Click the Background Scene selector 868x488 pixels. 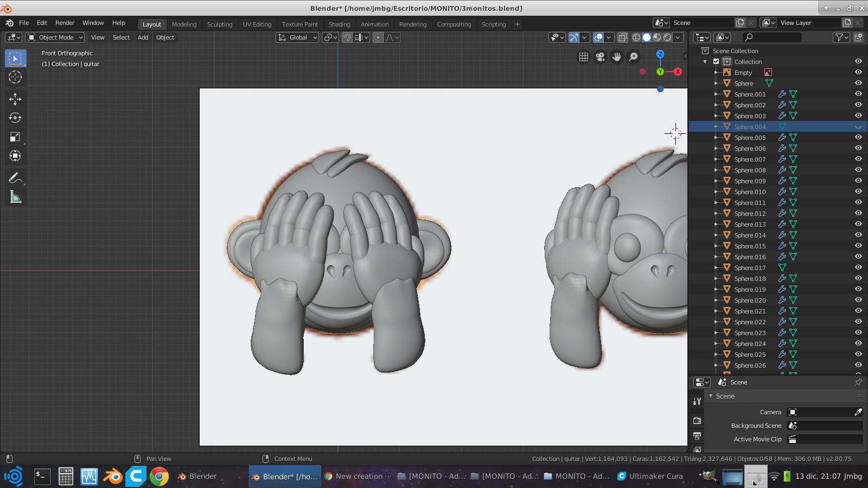tap(824, 426)
